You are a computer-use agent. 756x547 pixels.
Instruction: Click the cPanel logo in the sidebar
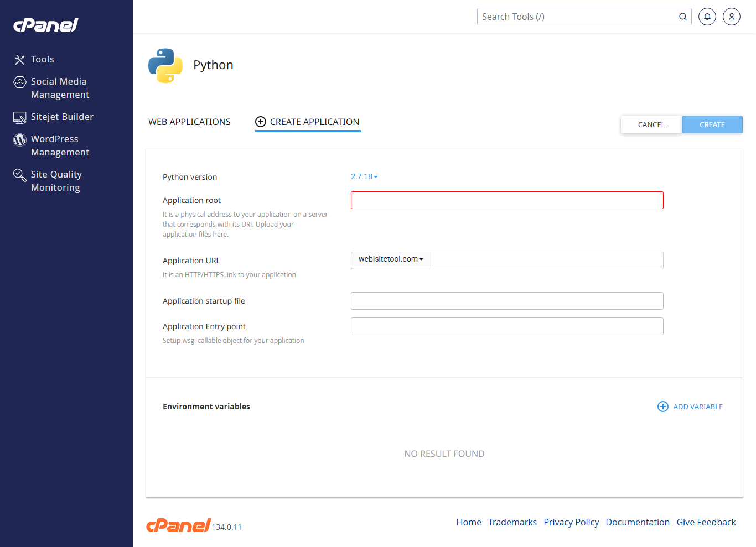(x=46, y=25)
